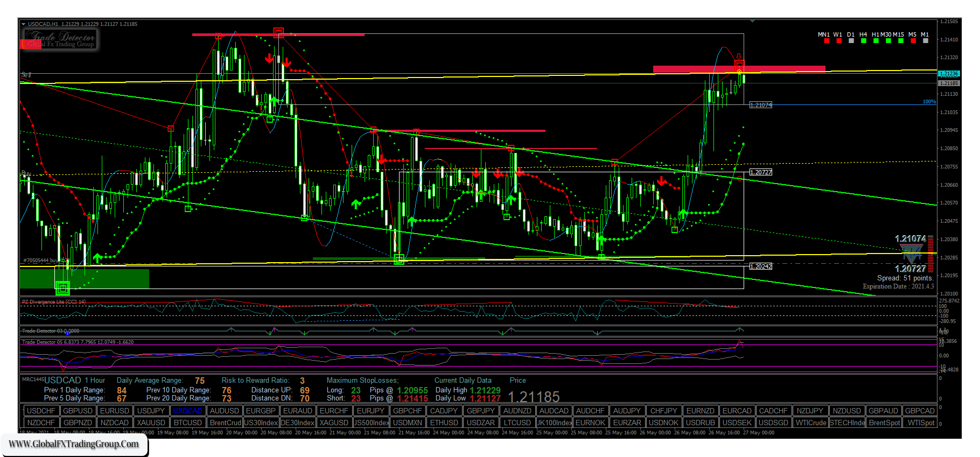Click the M1 gray trend indicator square
The height and width of the screenshot is (457, 980).
click(x=925, y=41)
